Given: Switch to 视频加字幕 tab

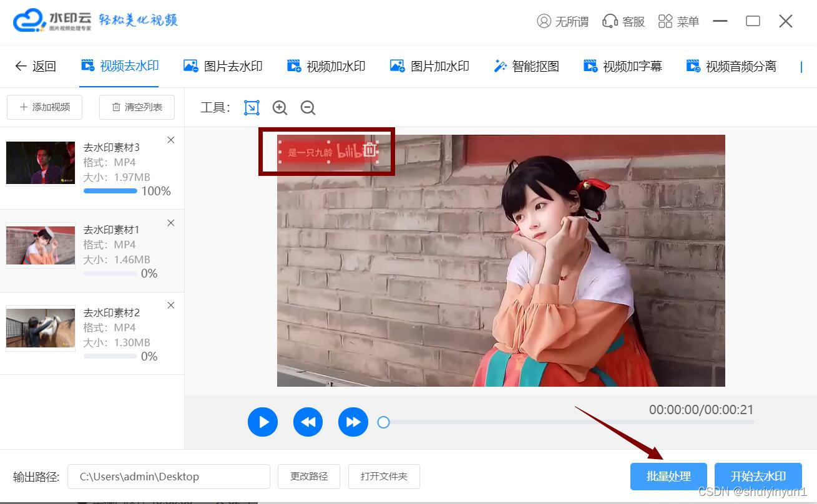Looking at the screenshot, I should [622, 65].
